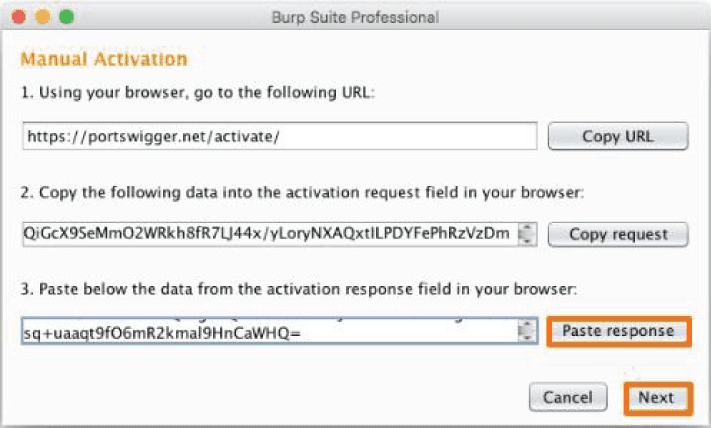Click inside the activation request data field

tap(268, 234)
